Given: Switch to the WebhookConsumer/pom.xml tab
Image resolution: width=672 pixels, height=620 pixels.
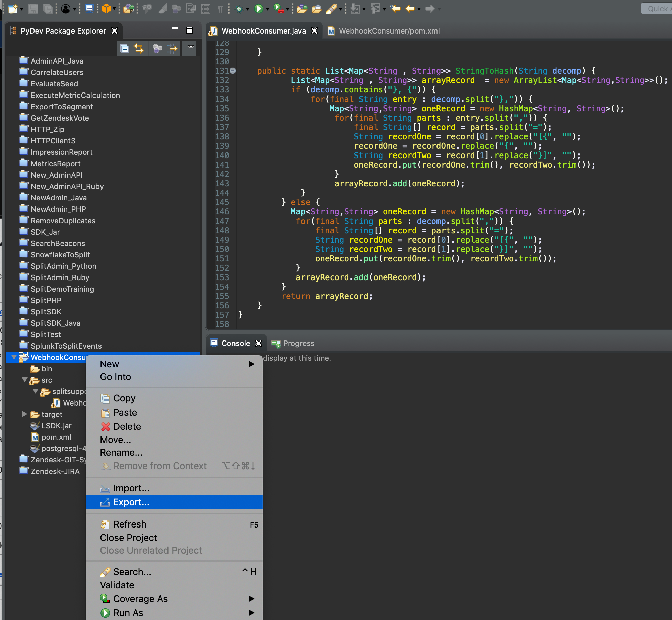Looking at the screenshot, I should coord(389,31).
